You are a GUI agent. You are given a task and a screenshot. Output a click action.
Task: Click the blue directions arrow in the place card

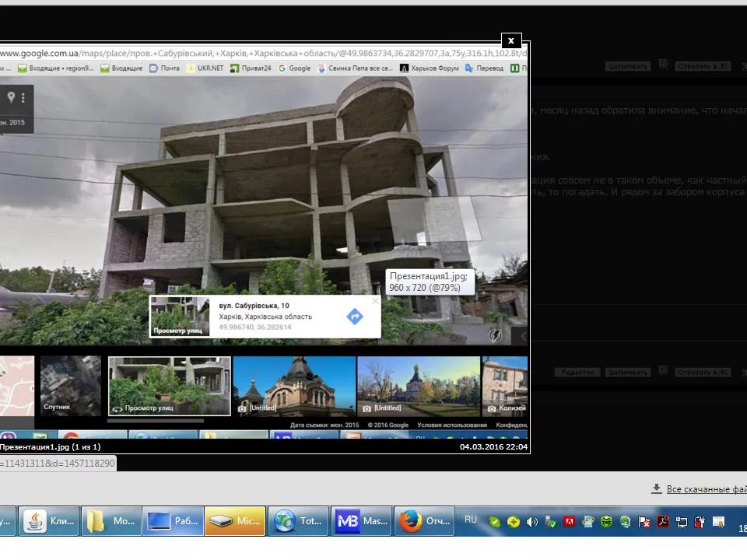(x=354, y=316)
